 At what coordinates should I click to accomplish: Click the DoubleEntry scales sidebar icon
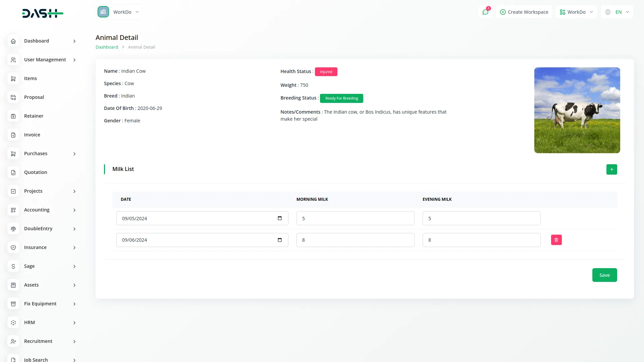[x=13, y=229]
